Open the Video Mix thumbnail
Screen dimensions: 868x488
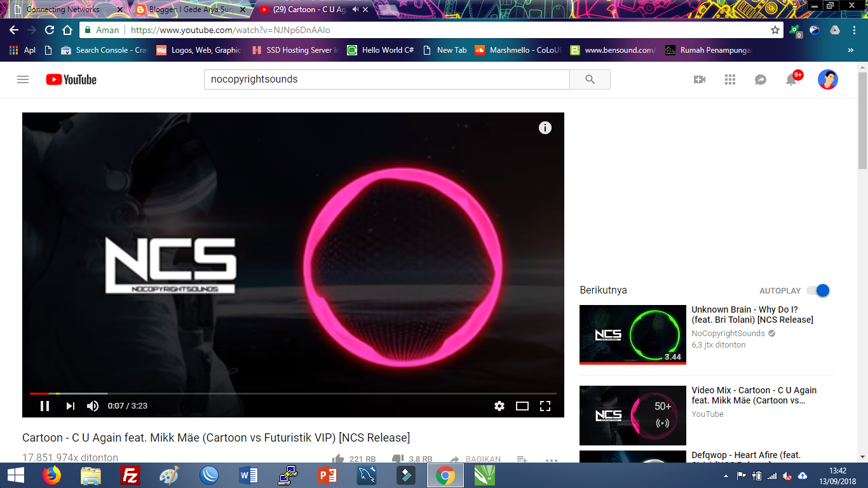(x=633, y=416)
